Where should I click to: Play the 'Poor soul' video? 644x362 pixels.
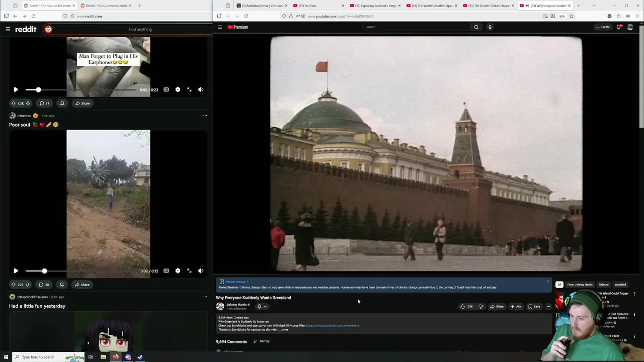click(16, 270)
